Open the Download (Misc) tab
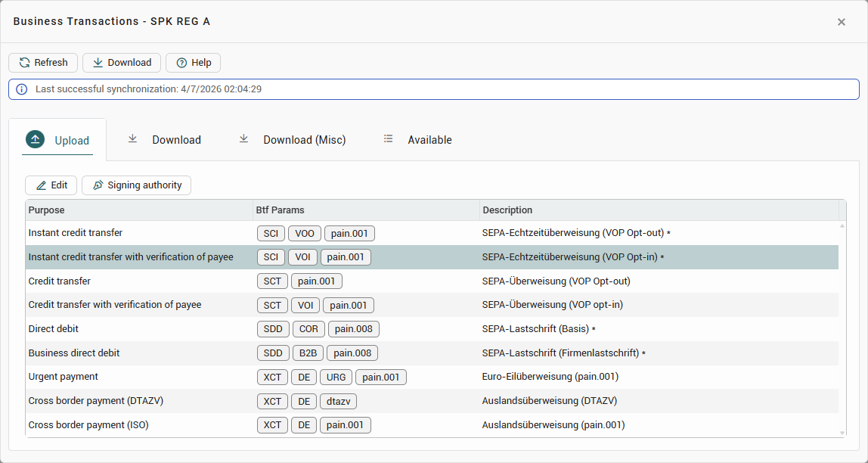 (x=292, y=140)
